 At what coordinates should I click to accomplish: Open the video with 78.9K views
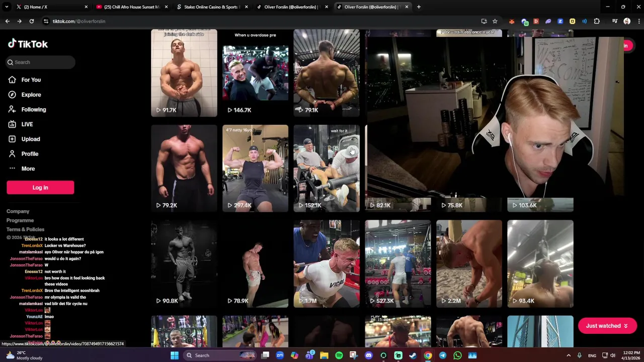coord(256,264)
